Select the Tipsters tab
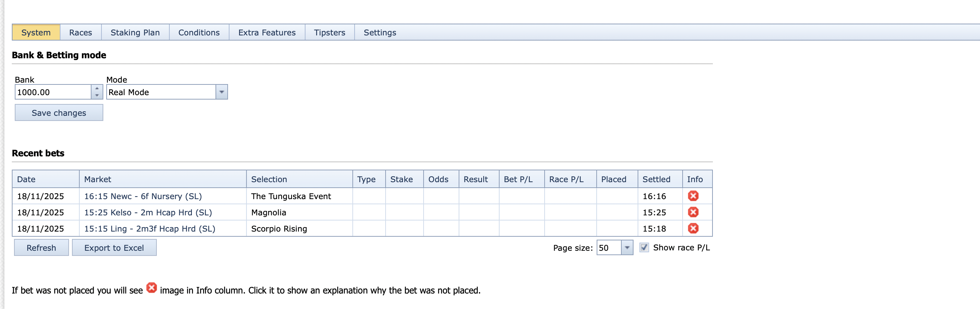 coord(329,33)
